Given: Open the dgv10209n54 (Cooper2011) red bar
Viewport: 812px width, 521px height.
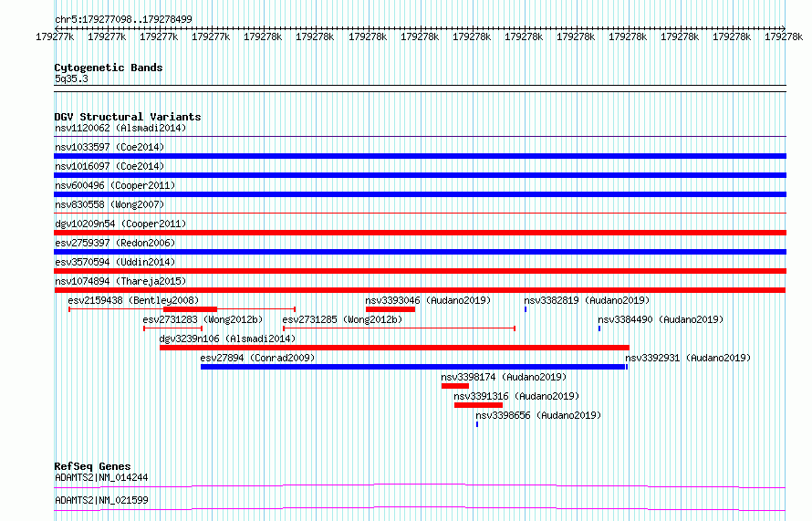Looking at the screenshot, I should tap(420, 233).
